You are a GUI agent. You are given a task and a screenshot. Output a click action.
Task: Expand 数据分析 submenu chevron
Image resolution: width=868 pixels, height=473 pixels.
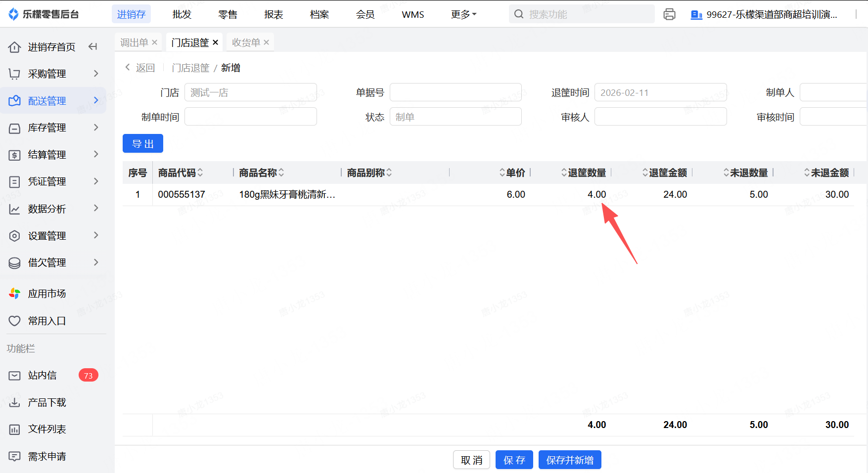(96, 208)
